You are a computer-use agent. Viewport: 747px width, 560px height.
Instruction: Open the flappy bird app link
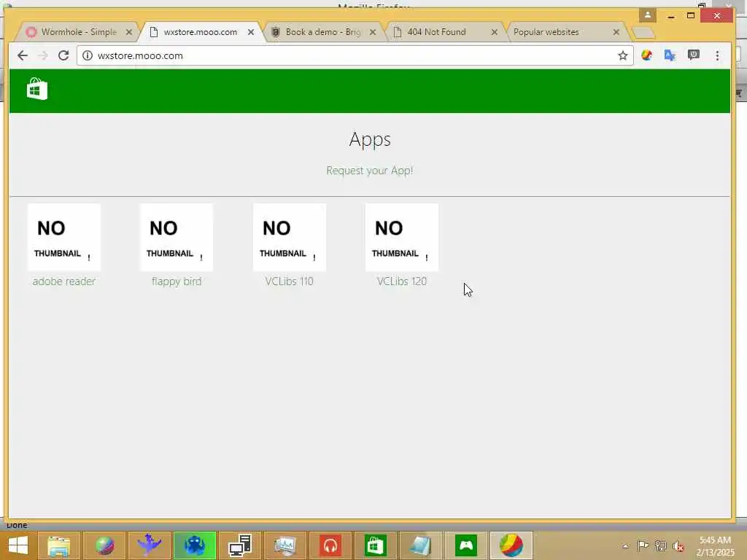[177, 281]
